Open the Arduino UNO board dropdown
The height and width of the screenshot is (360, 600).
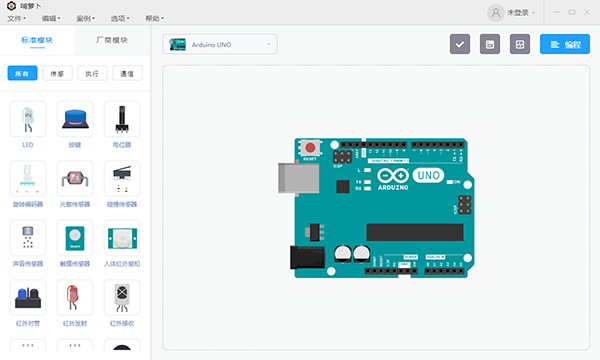(x=220, y=44)
